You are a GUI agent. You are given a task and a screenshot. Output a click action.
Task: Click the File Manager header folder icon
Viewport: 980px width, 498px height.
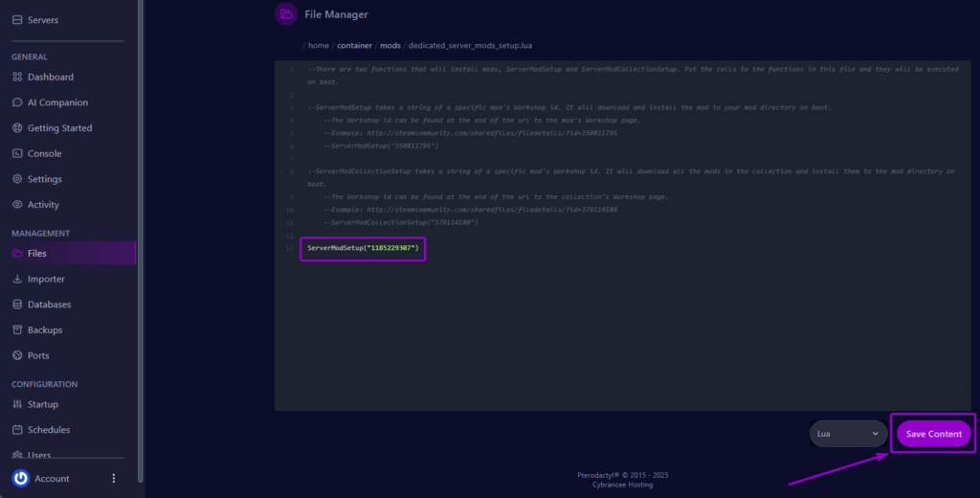[286, 14]
